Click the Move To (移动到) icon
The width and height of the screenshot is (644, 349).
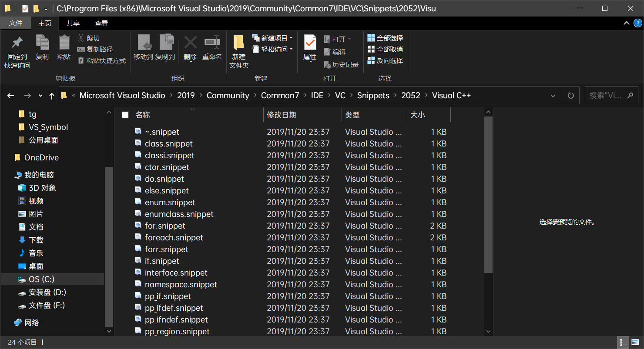(144, 43)
